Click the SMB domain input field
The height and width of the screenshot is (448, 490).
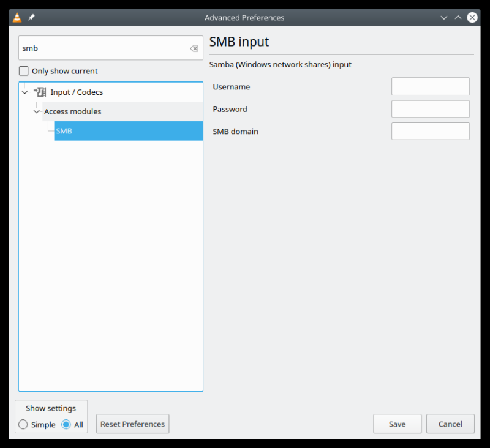(430, 130)
